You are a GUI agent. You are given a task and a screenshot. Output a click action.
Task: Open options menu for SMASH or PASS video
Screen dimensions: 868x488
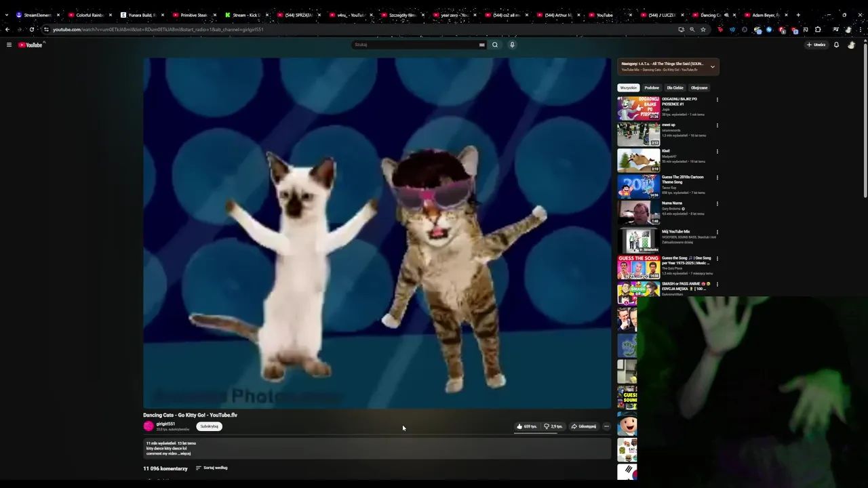click(717, 285)
